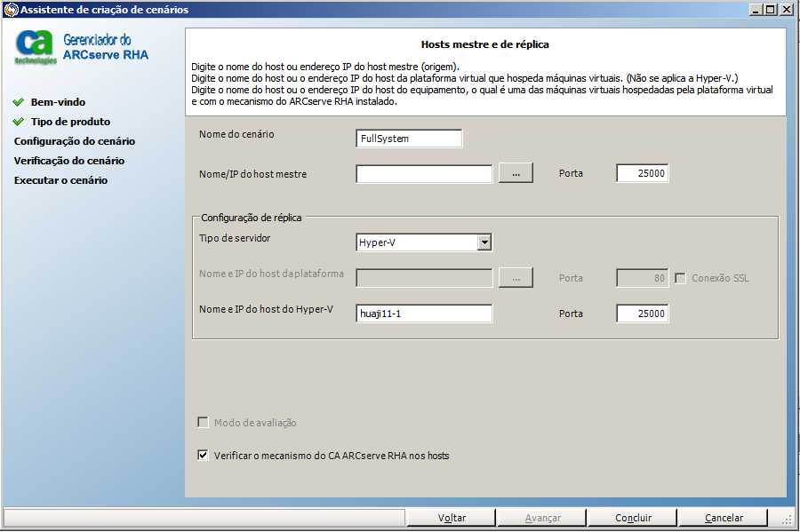Select Executar o cenário step

(60, 180)
